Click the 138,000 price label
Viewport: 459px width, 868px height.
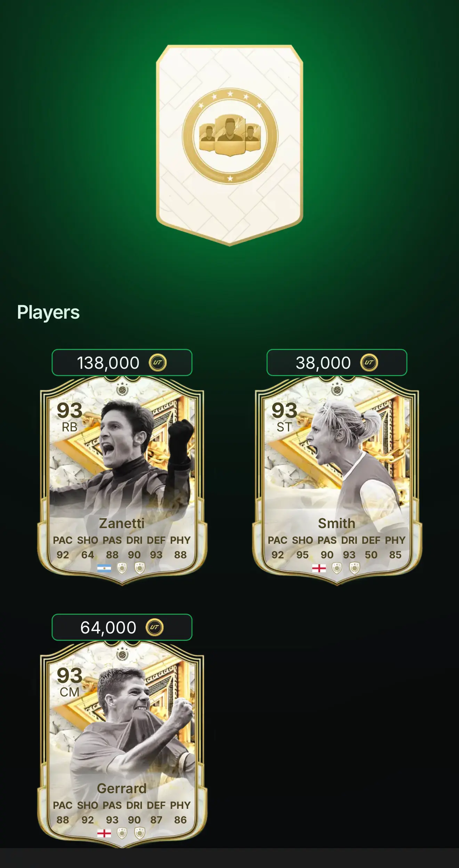point(108,363)
